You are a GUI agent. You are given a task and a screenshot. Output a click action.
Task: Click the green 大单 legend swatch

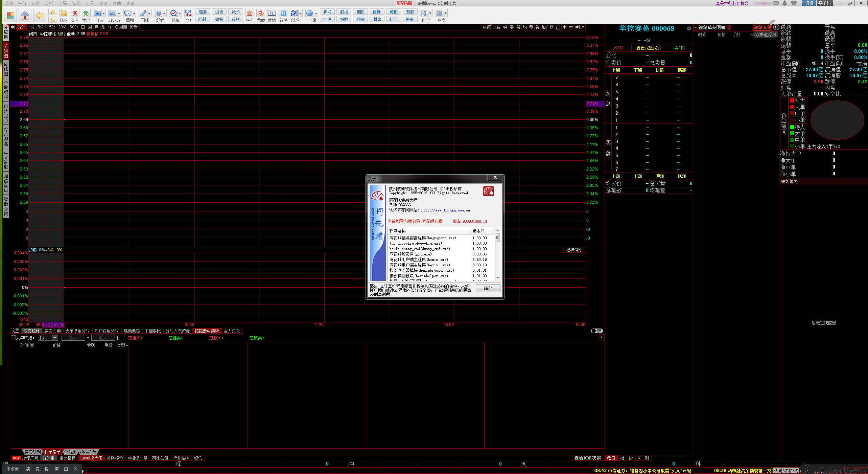[792, 133]
